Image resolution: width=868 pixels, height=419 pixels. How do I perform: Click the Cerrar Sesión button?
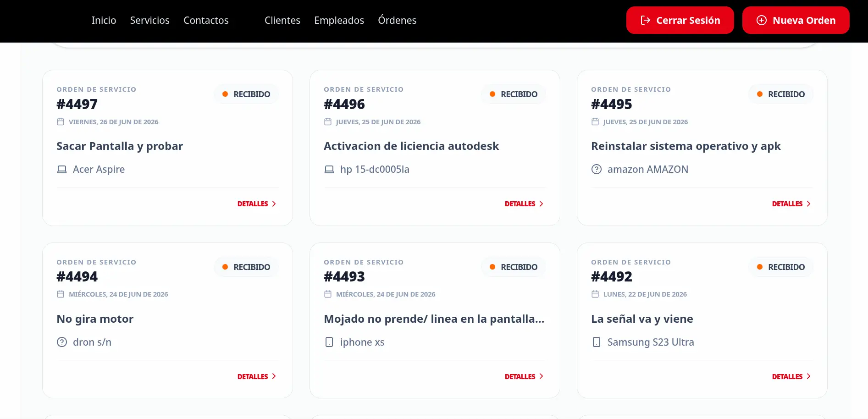pos(680,20)
